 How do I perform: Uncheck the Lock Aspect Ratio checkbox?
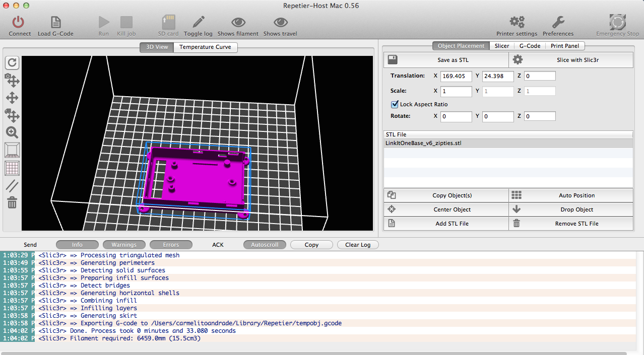(x=395, y=104)
